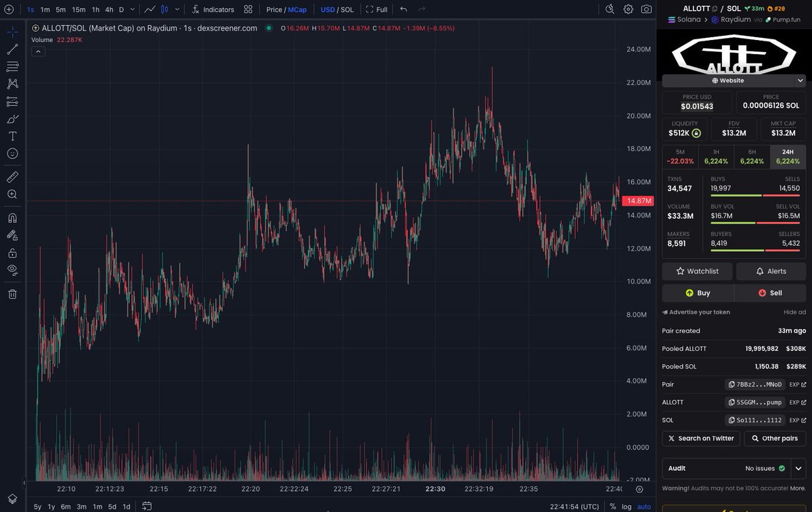Open the UTC timezone selector

[574, 506]
